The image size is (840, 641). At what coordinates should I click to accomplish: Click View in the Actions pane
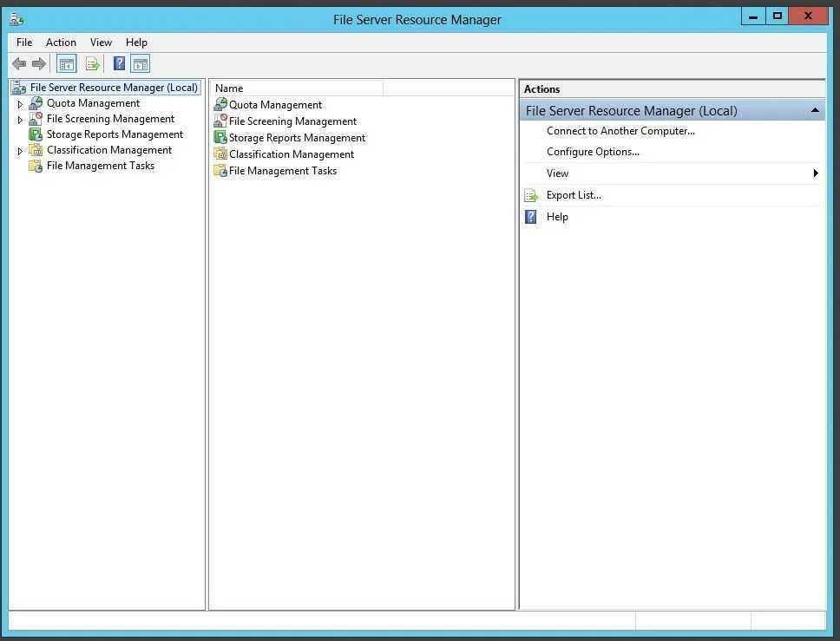[558, 173]
